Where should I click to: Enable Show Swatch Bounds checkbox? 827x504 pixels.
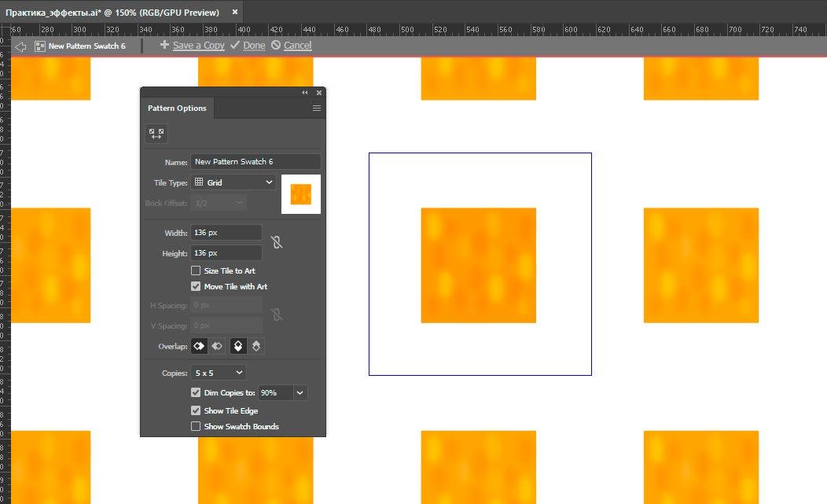(x=196, y=426)
